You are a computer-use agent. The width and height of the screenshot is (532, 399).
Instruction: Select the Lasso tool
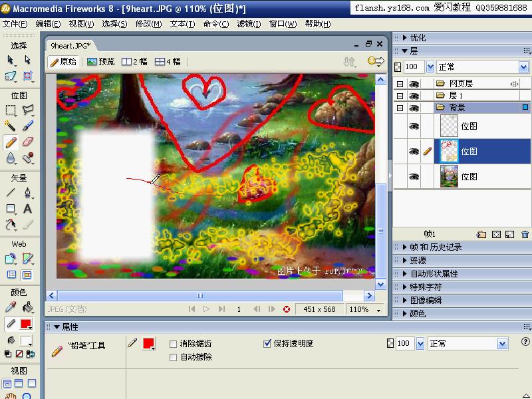click(x=28, y=110)
